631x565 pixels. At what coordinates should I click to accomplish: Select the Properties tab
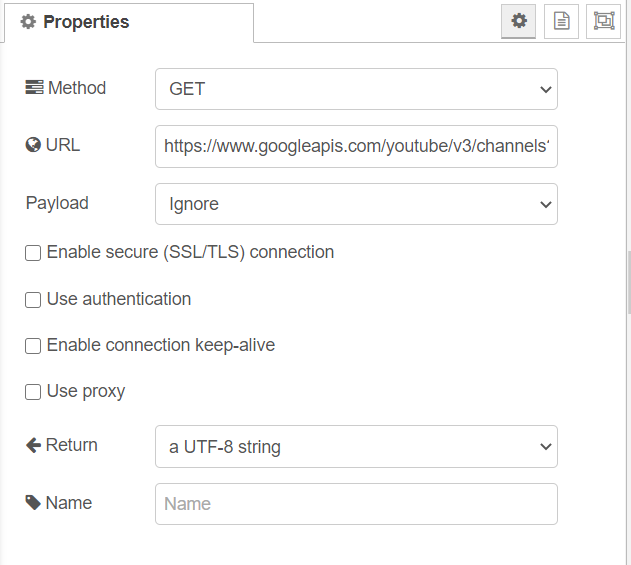pyautogui.click(x=129, y=23)
